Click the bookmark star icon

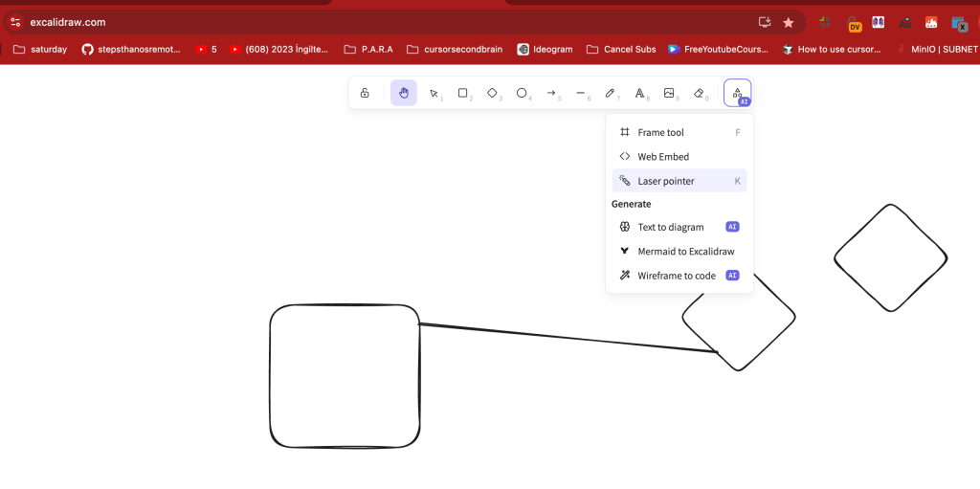(789, 23)
